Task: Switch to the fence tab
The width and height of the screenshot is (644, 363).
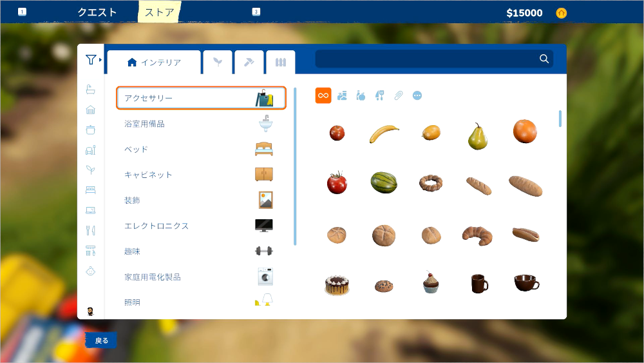Action: click(x=281, y=63)
